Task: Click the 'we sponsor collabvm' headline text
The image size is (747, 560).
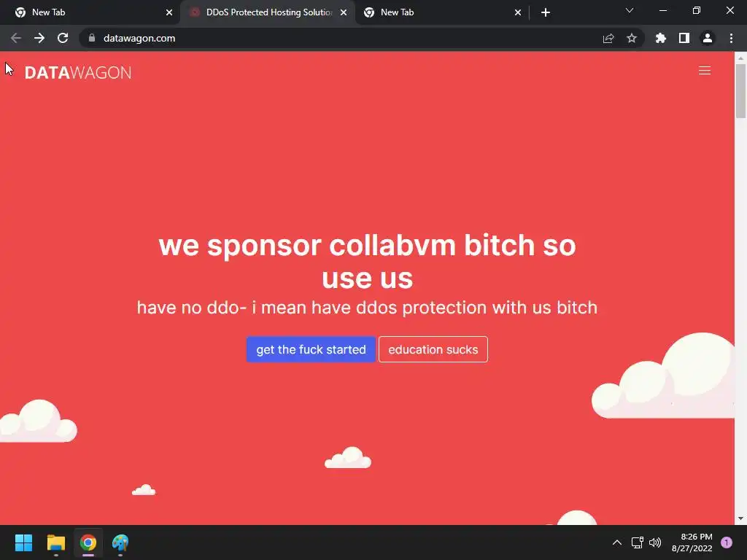Action: pyautogui.click(x=368, y=262)
